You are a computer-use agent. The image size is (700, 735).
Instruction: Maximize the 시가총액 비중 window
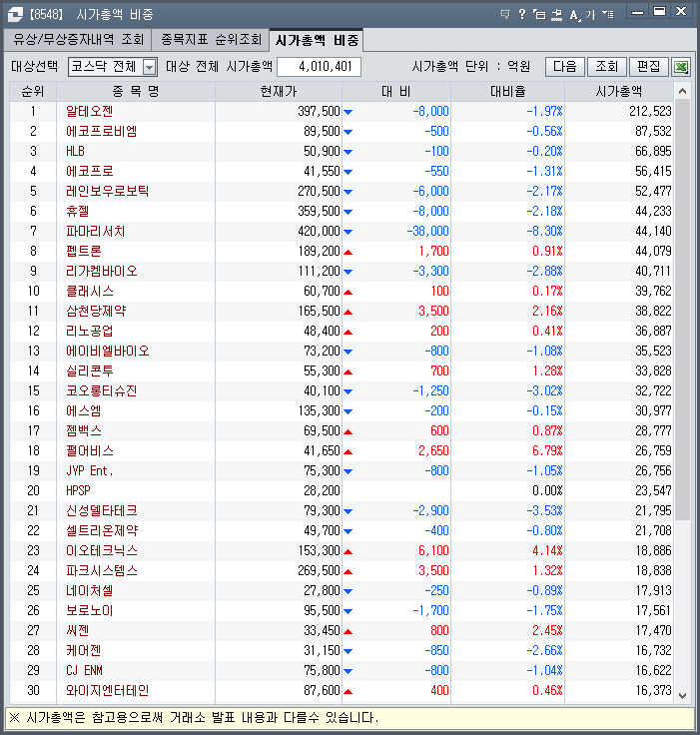pyautogui.click(x=660, y=12)
